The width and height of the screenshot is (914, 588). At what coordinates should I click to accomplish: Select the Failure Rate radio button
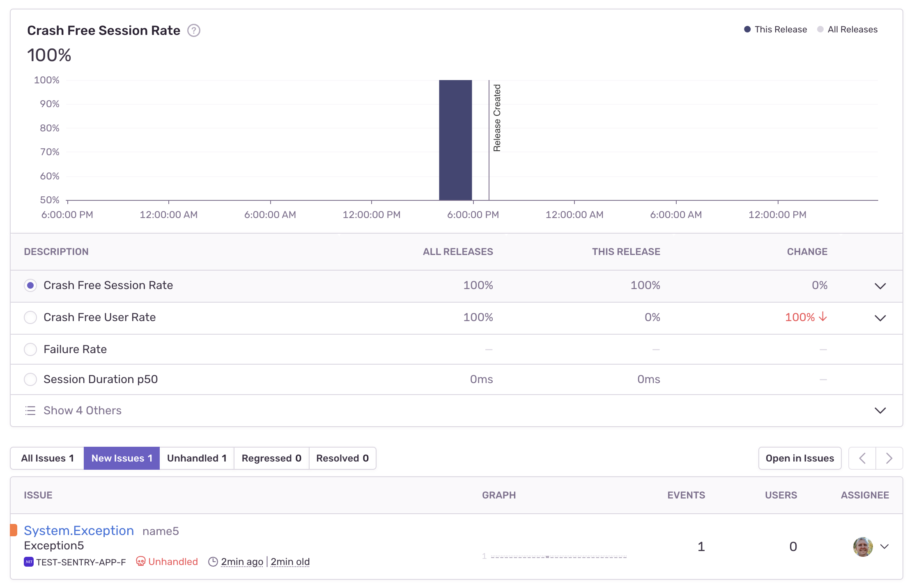coord(30,349)
